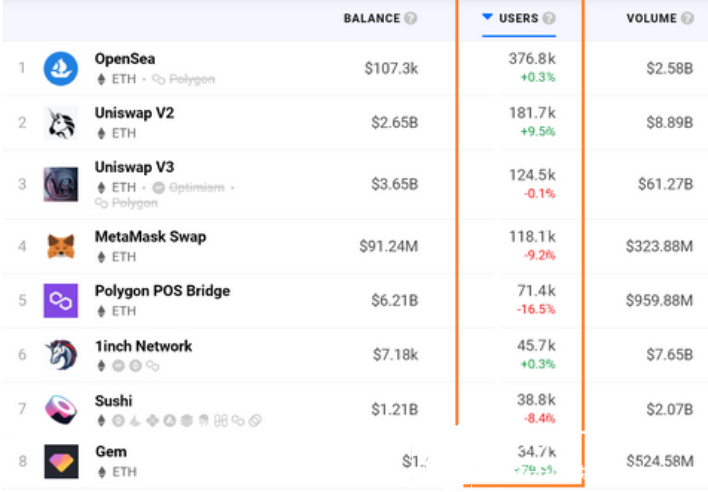
Task: Click the 181.7k users value
Action: (532, 113)
